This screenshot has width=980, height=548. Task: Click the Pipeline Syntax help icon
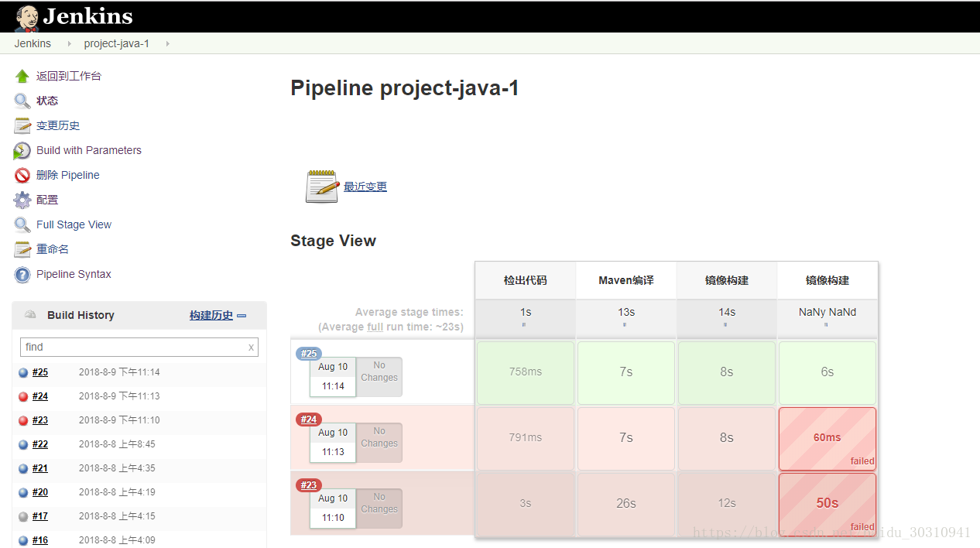click(22, 274)
